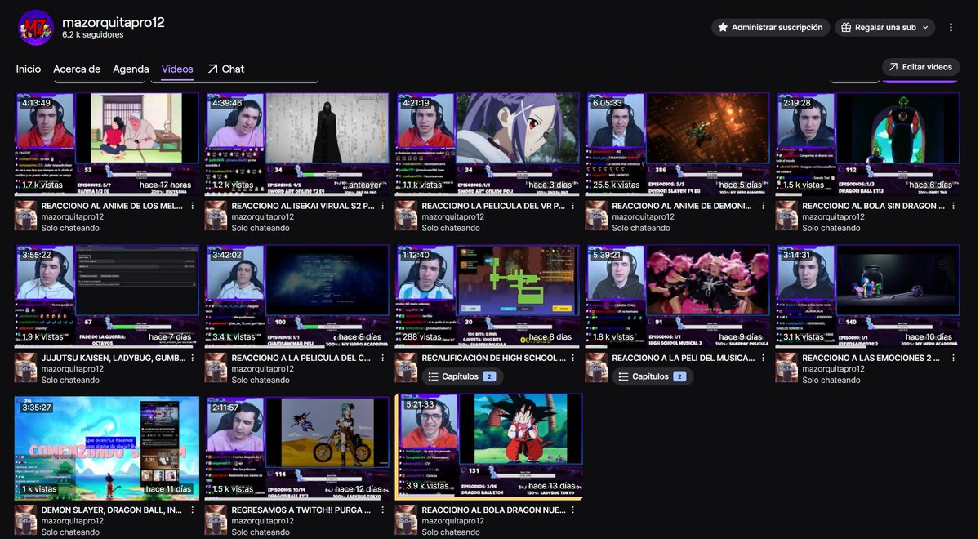Image resolution: width=980 pixels, height=539 pixels.
Task: Click Editar videos button
Action: point(920,67)
